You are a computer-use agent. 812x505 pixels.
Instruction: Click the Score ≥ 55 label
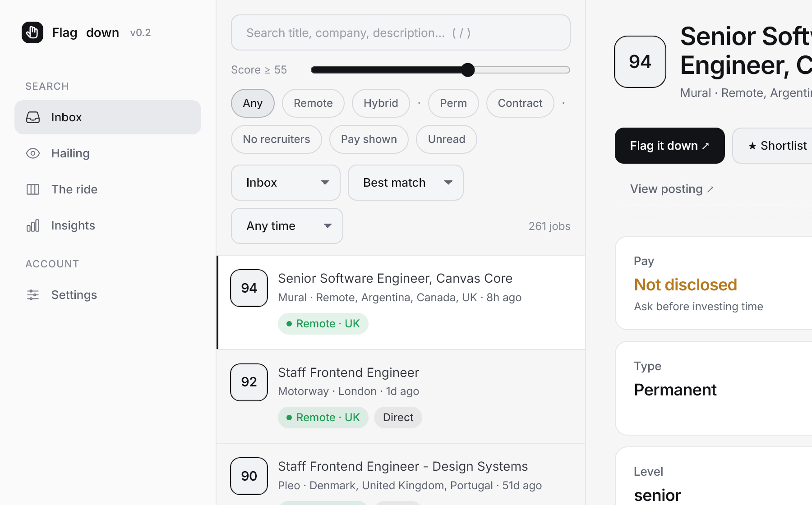tap(259, 70)
